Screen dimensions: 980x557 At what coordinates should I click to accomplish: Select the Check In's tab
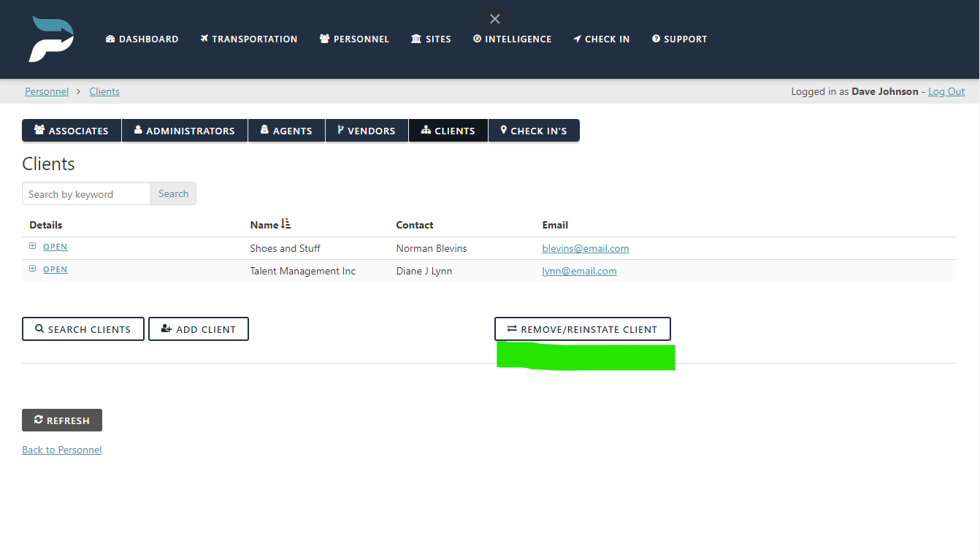click(534, 130)
